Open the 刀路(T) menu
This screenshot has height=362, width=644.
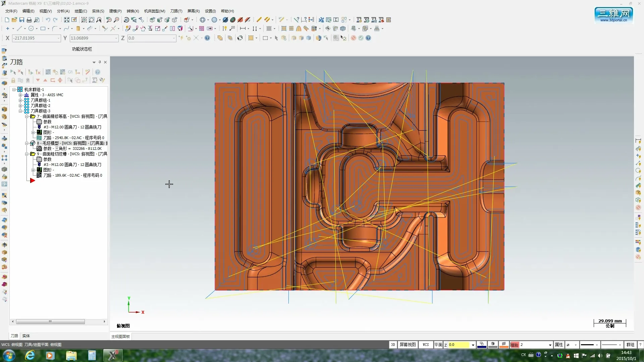click(x=176, y=11)
